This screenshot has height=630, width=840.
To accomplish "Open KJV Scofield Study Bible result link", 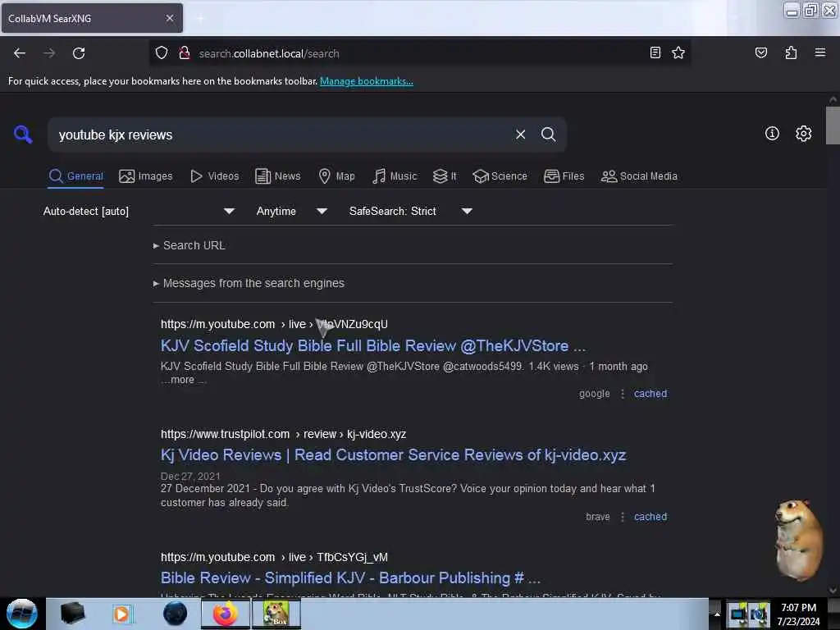I will [x=373, y=345].
